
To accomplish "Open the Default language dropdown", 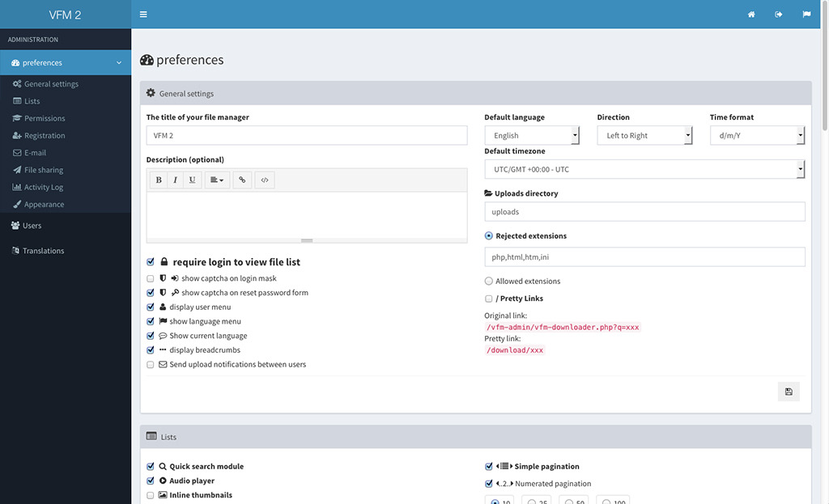I will point(531,136).
